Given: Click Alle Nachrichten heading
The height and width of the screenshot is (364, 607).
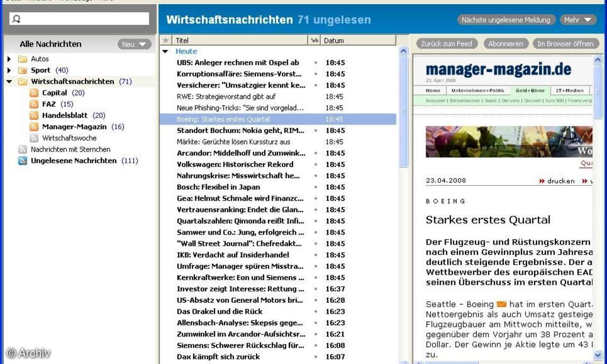Looking at the screenshot, I should point(51,44).
